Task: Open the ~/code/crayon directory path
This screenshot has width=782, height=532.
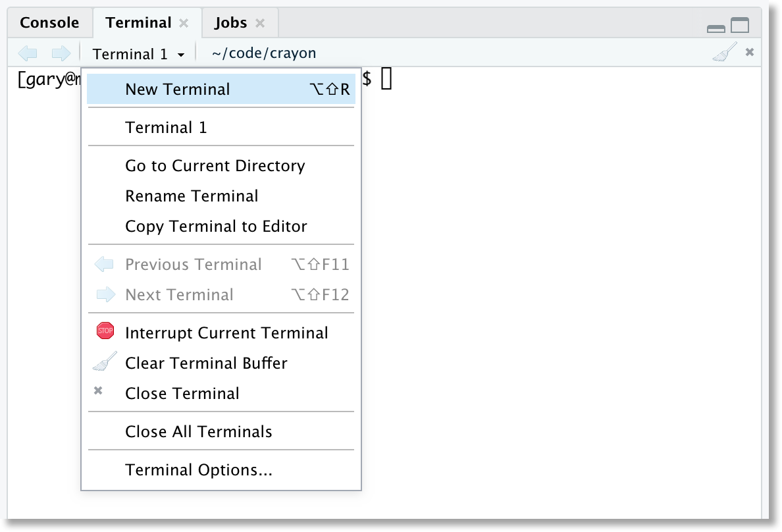Action: point(262,53)
